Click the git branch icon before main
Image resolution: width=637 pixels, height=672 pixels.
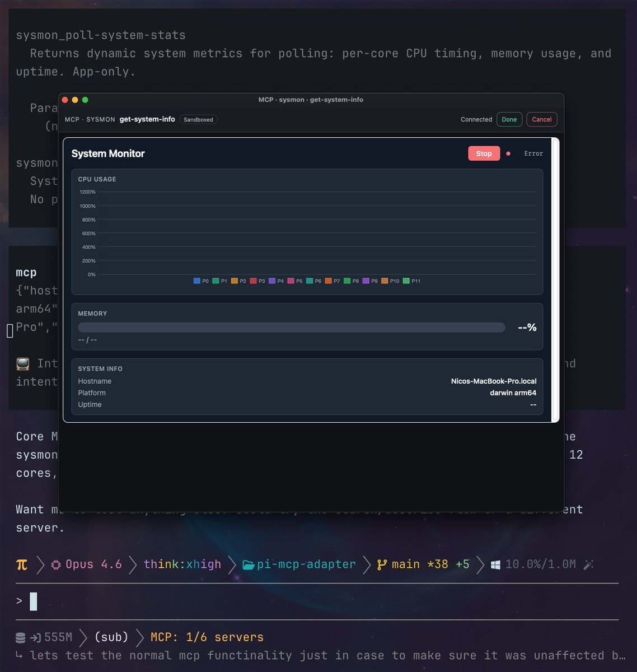(382, 564)
